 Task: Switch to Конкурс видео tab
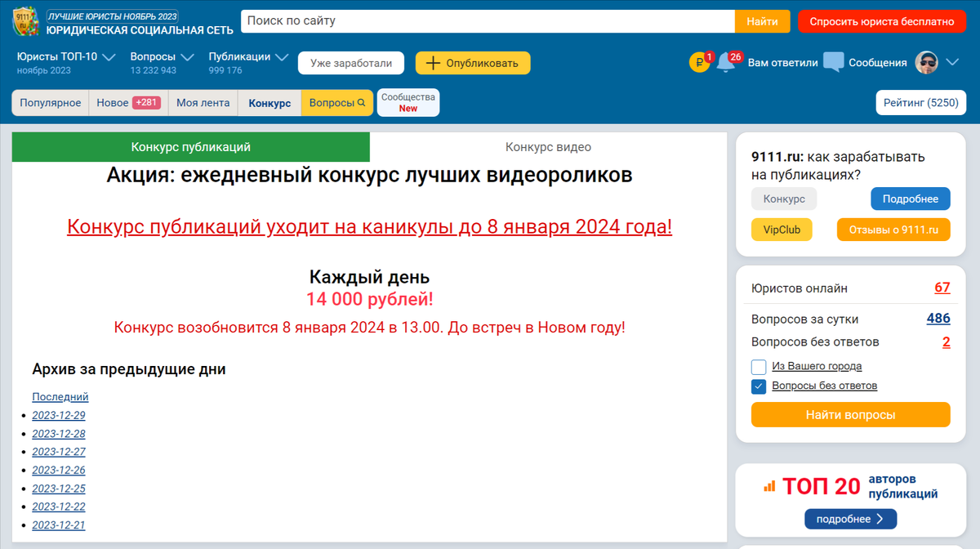[548, 147]
